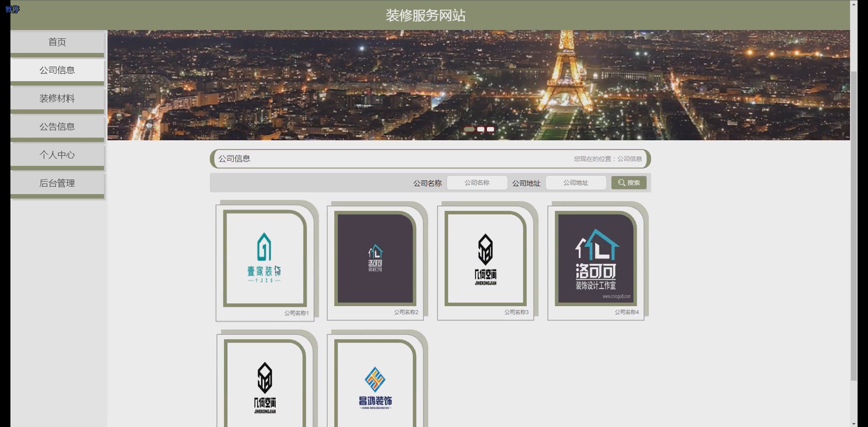Select the third banner carousel dot
Viewport: 868px width, 427px height.
pyautogui.click(x=491, y=129)
